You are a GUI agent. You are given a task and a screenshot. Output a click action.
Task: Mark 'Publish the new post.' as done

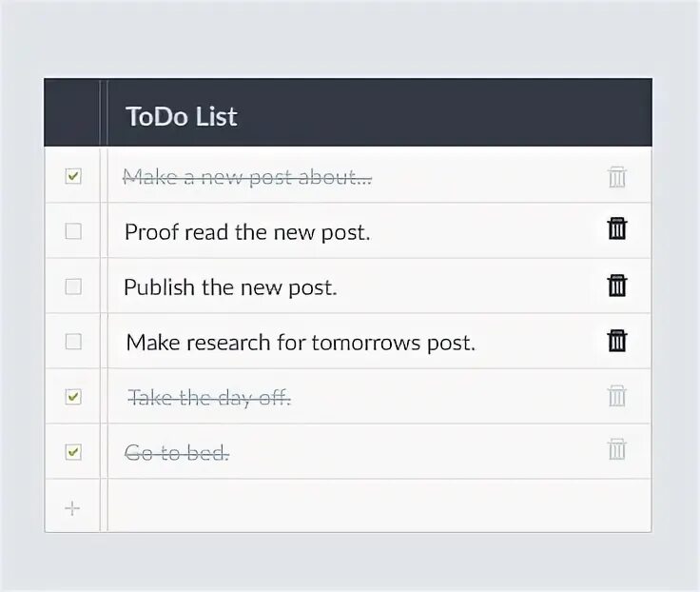pos(73,286)
